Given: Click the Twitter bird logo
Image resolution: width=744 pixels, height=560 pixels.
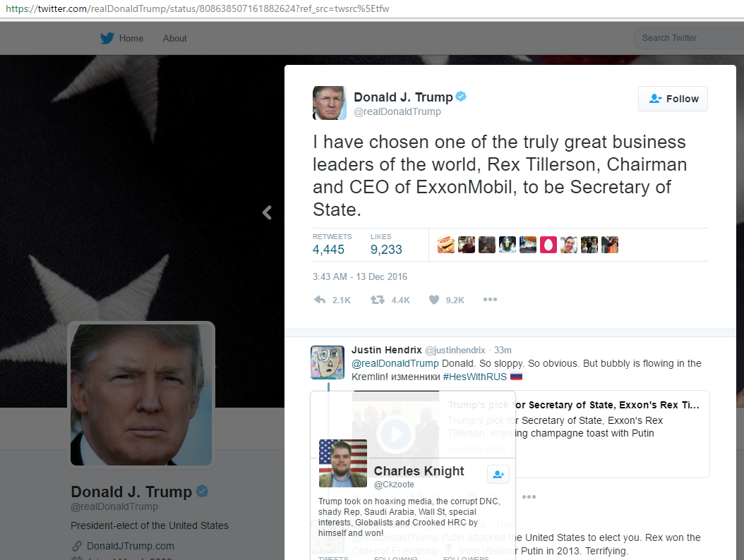Looking at the screenshot, I should coord(107,38).
